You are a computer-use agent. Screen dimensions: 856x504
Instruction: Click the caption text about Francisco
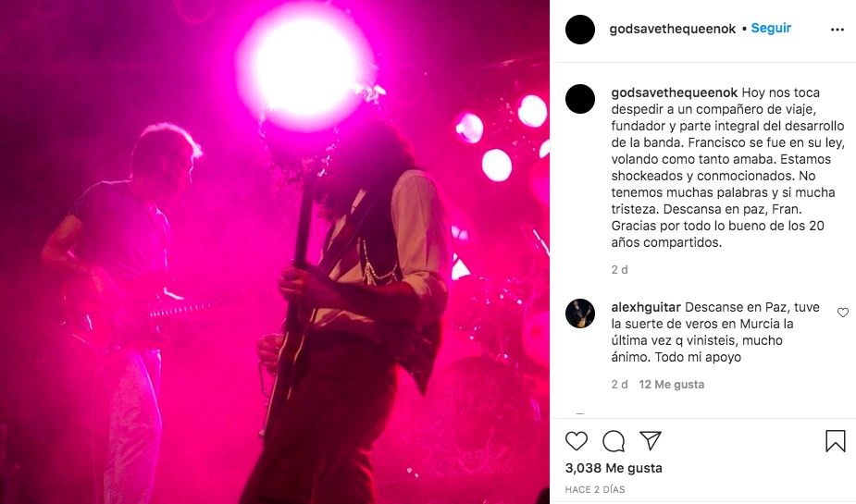[727, 167]
